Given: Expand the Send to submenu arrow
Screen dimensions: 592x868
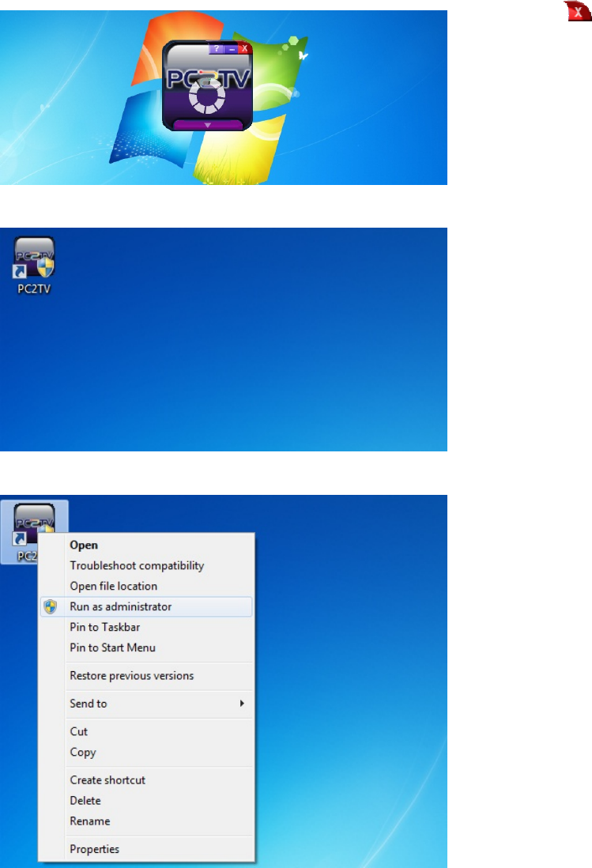Looking at the screenshot, I should coord(242,704).
